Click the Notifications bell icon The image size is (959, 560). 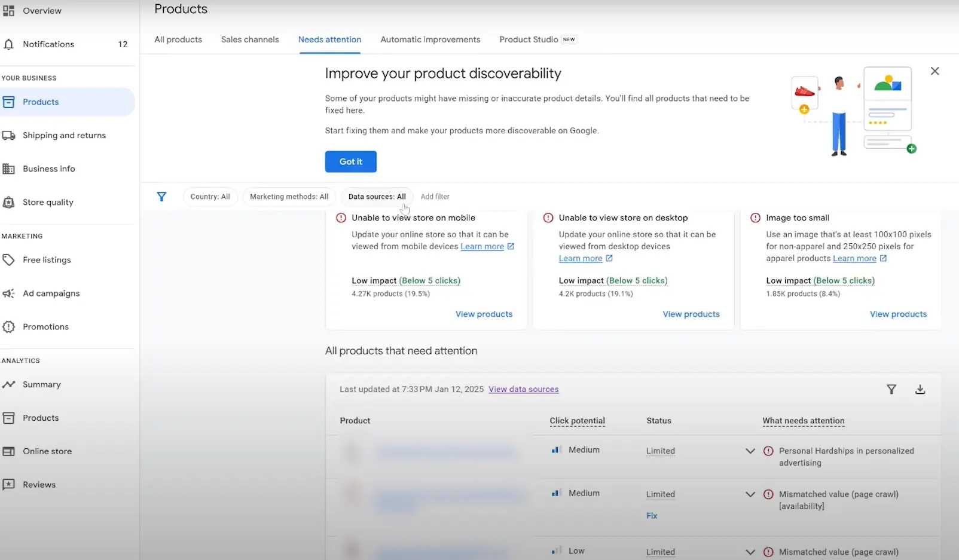tap(8, 44)
